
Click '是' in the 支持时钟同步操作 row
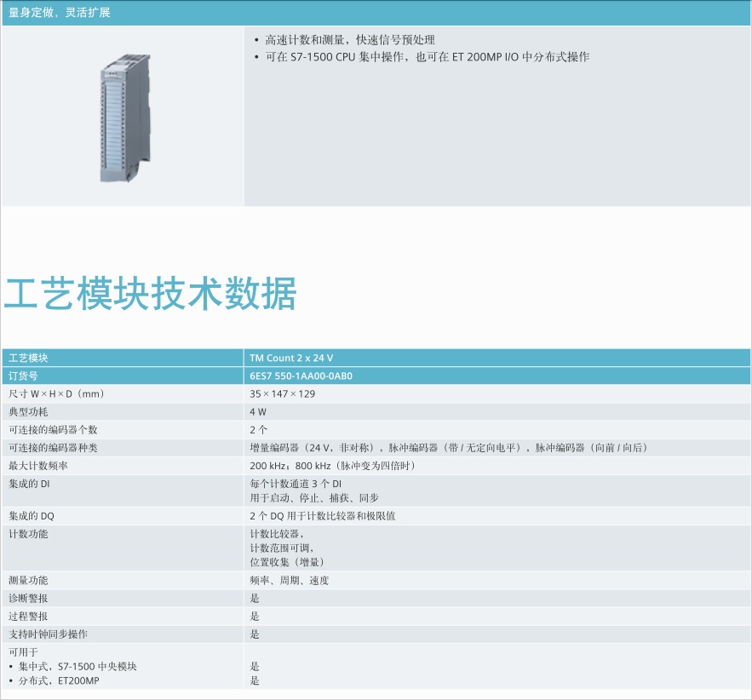coord(254,634)
